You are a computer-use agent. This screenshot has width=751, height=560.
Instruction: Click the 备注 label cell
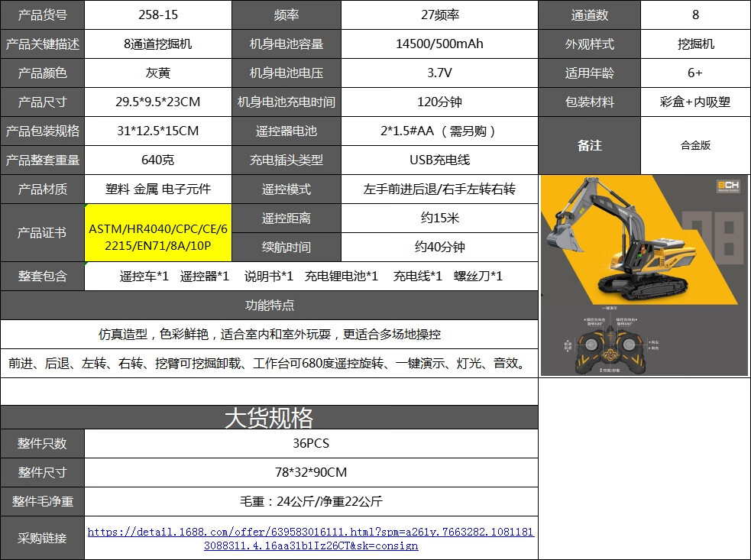coord(590,146)
